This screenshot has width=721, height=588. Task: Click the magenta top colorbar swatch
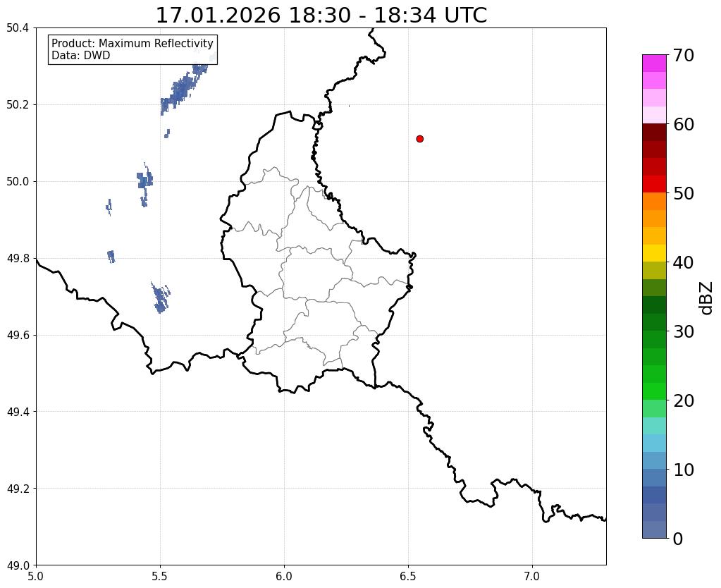coord(654,63)
